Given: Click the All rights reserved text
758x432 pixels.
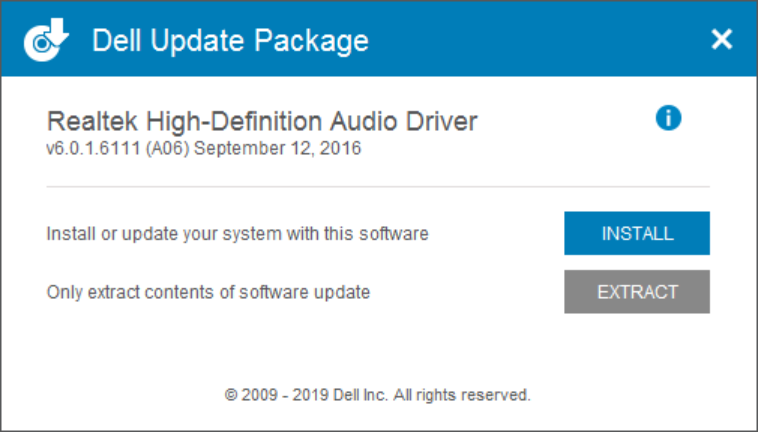Looking at the screenshot, I should click(462, 395).
